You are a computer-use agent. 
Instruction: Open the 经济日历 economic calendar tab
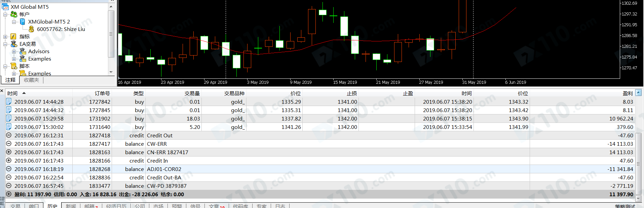click(116, 206)
